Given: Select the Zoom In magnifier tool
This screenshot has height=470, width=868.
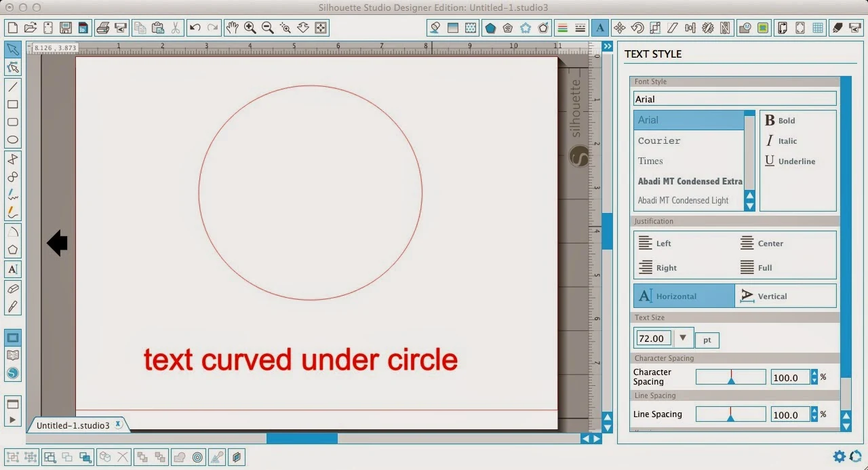Looking at the screenshot, I should coord(250,28).
